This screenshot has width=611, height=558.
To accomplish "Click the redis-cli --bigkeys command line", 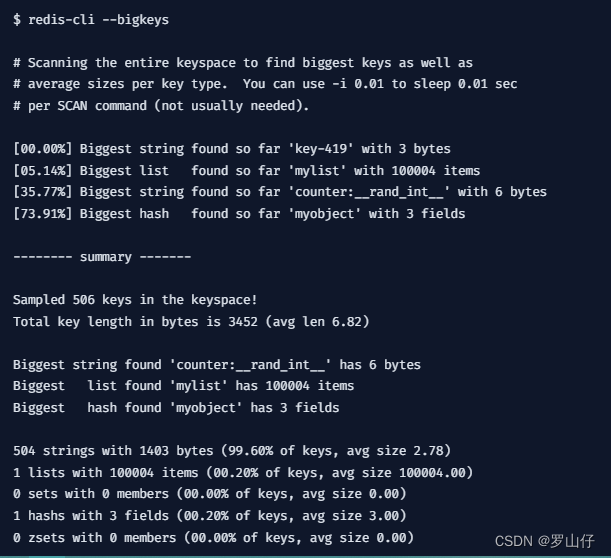I will 91,20.
